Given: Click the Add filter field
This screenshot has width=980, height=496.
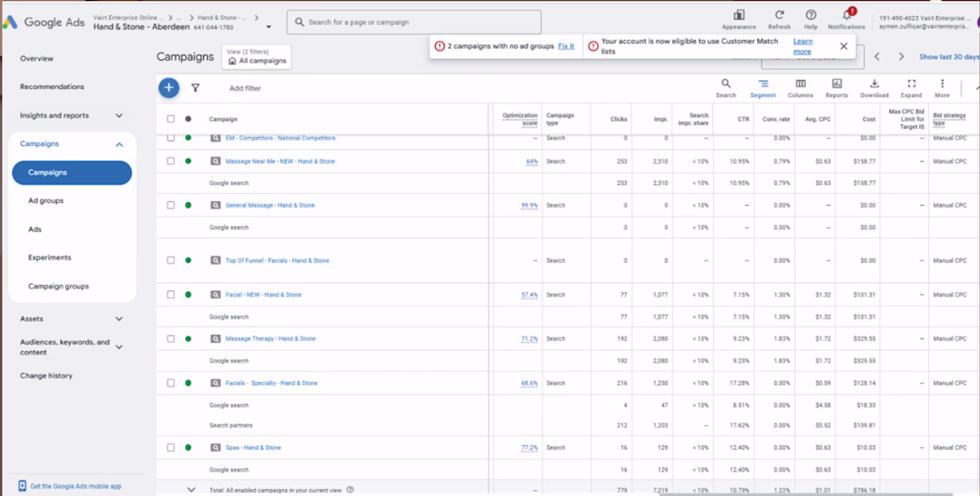Looking at the screenshot, I should 245,89.
